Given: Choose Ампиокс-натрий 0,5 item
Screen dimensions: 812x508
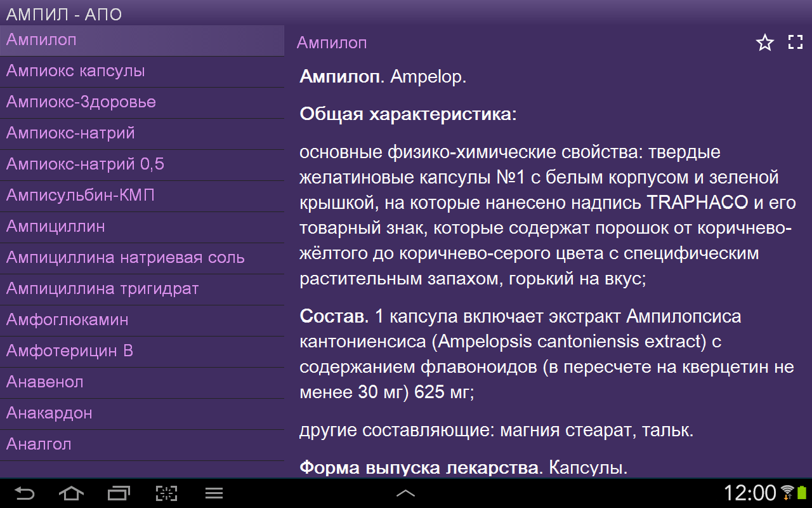Looking at the screenshot, I should click(x=142, y=164).
